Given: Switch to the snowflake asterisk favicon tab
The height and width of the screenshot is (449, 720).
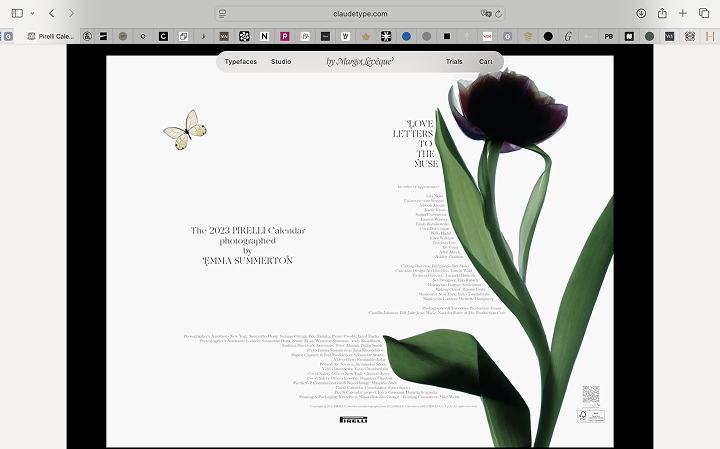Looking at the screenshot, I should (386, 36).
